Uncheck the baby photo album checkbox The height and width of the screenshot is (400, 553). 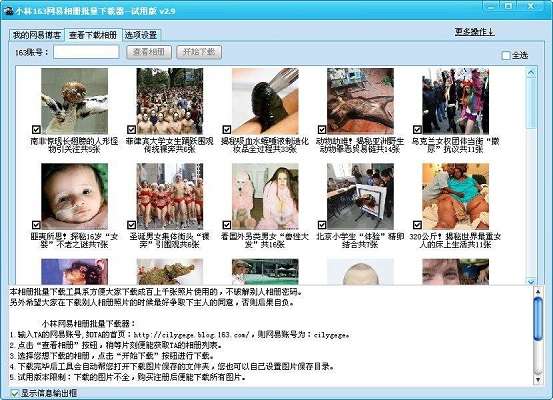36,225
